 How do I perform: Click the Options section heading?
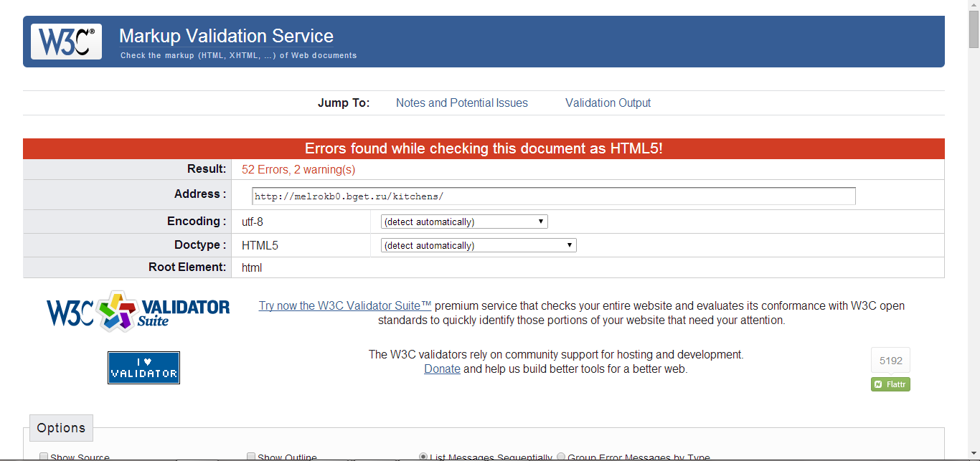(61, 428)
